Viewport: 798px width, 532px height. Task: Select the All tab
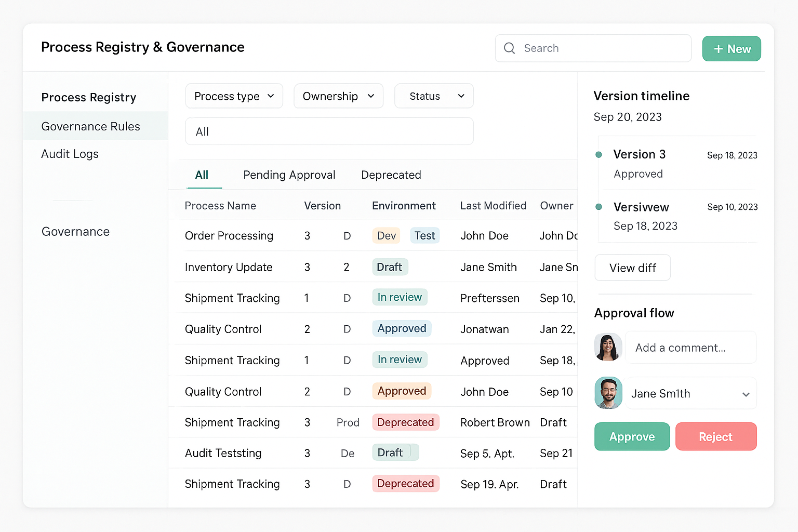[202, 175]
